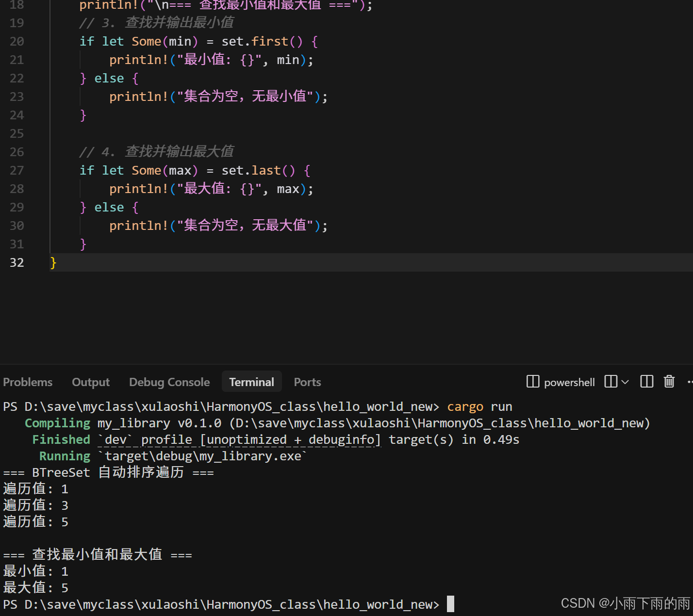Click the comment '// 3. 查找并输出最小值'

click(x=157, y=23)
